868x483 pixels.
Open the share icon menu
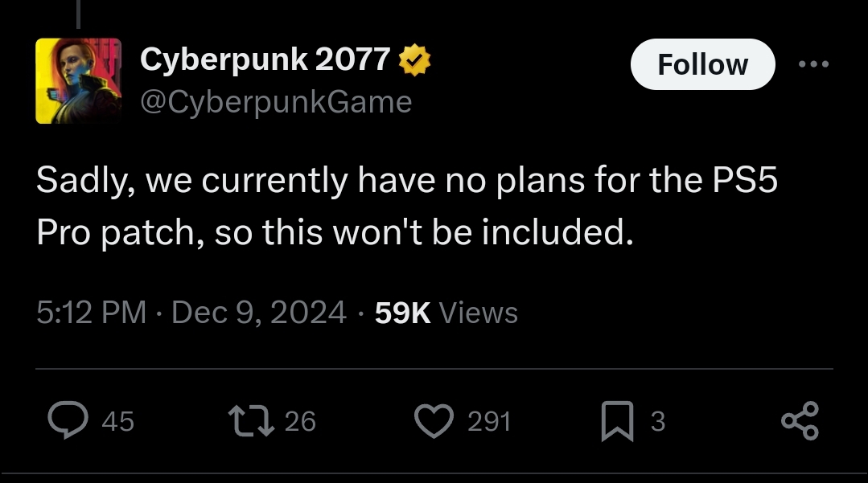[x=800, y=420]
